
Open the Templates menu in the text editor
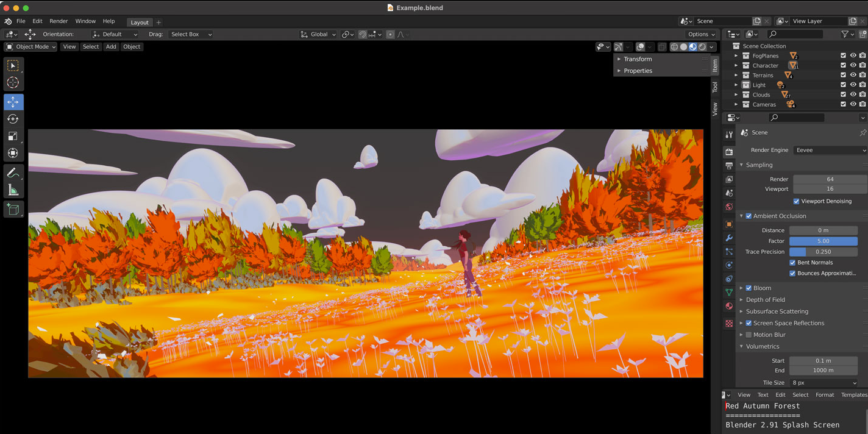click(853, 395)
